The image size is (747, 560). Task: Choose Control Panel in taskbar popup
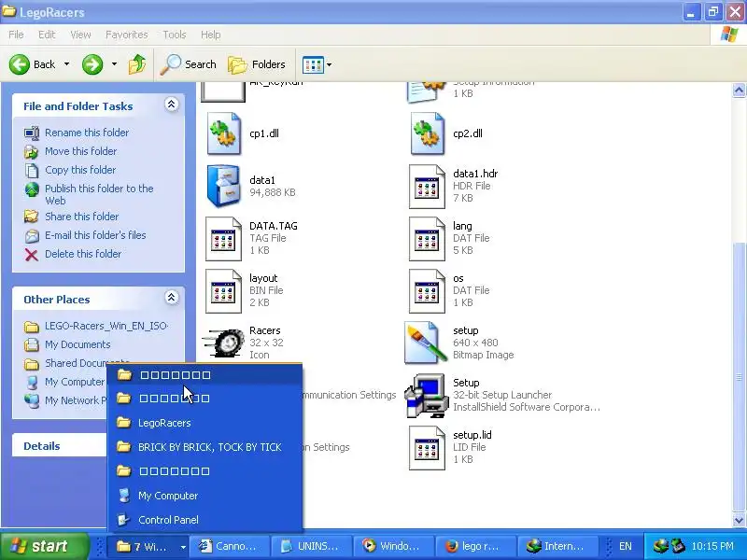coord(204,520)
